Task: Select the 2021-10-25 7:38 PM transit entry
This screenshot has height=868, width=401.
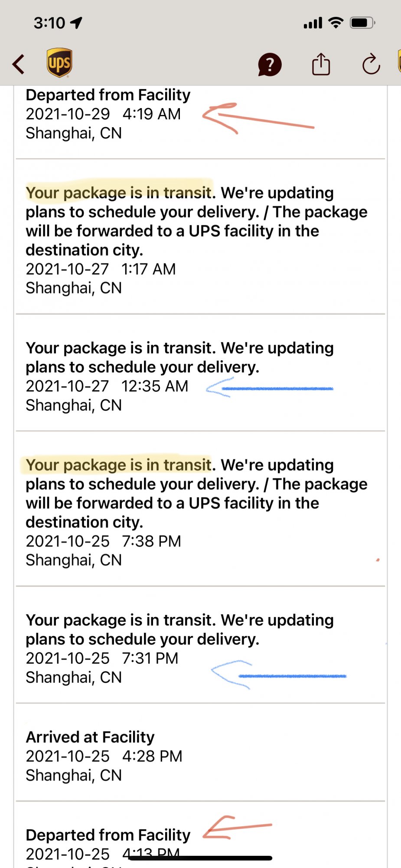Action: click(x=196, y=512)
